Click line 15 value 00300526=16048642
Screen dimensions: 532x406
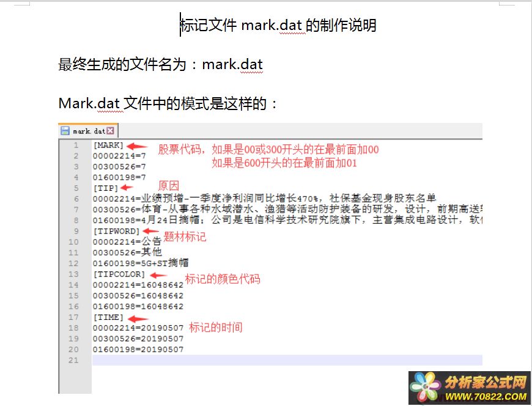click(x=138, y=296)
